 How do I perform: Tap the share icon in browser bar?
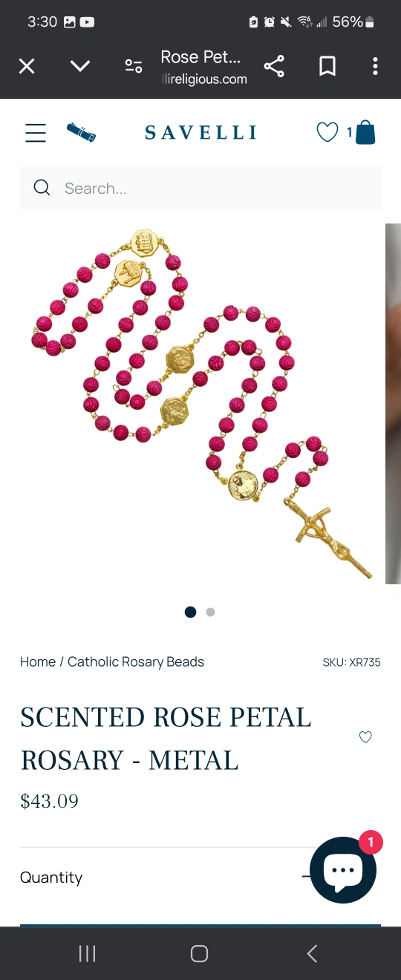tap(274, 67)
